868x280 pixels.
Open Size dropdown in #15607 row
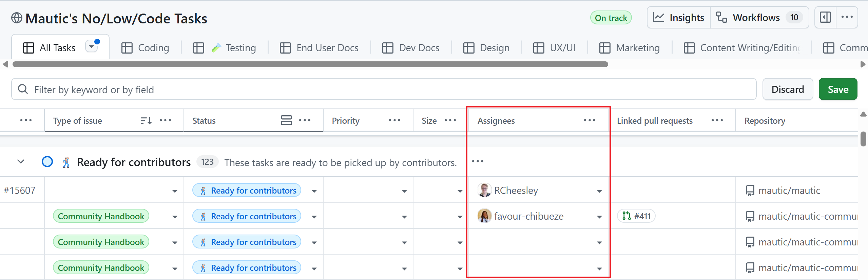tap(460, 191)
